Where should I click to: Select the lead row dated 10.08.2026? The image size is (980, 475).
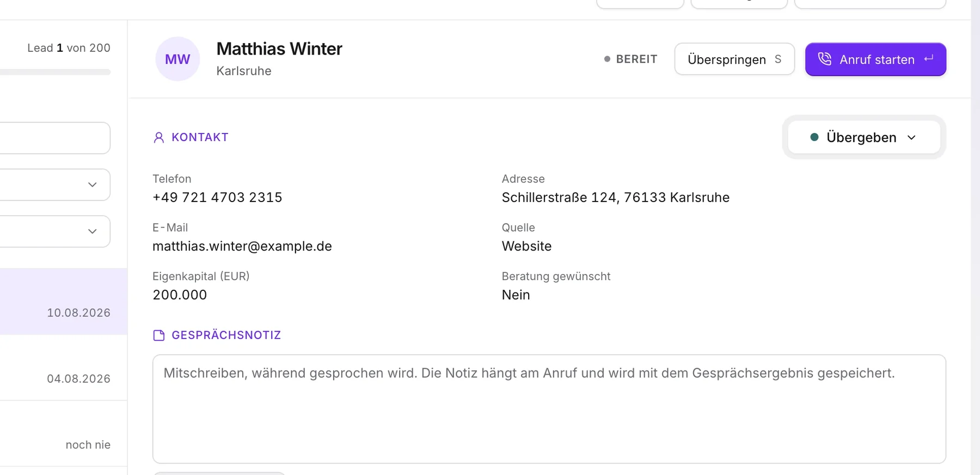pyautogui.click(x=64, y=301)
